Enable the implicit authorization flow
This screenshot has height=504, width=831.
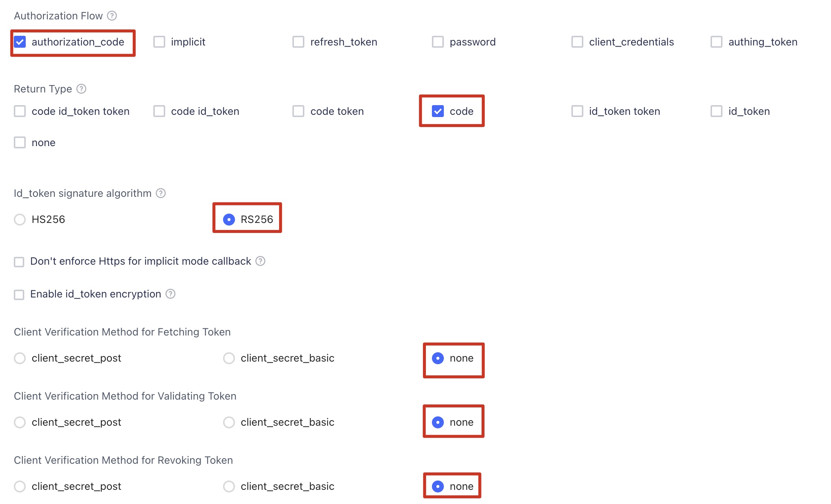click(x=159, y=42)
